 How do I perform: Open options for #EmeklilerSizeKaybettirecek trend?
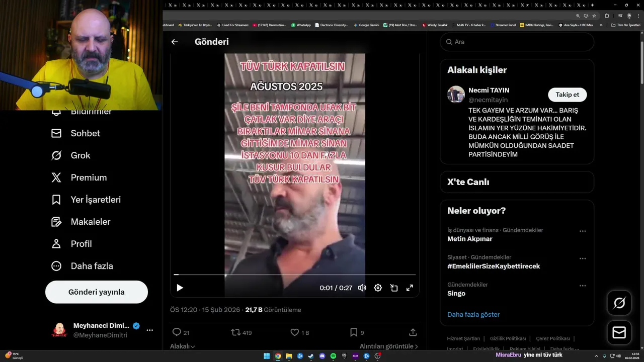click(583, 258)
